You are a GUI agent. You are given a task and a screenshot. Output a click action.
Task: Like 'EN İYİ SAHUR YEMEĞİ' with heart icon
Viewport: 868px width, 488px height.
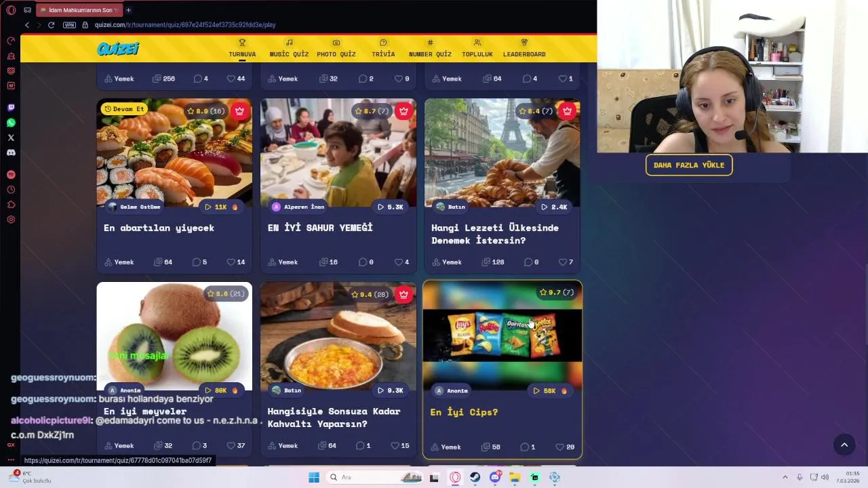click(399, 262)
